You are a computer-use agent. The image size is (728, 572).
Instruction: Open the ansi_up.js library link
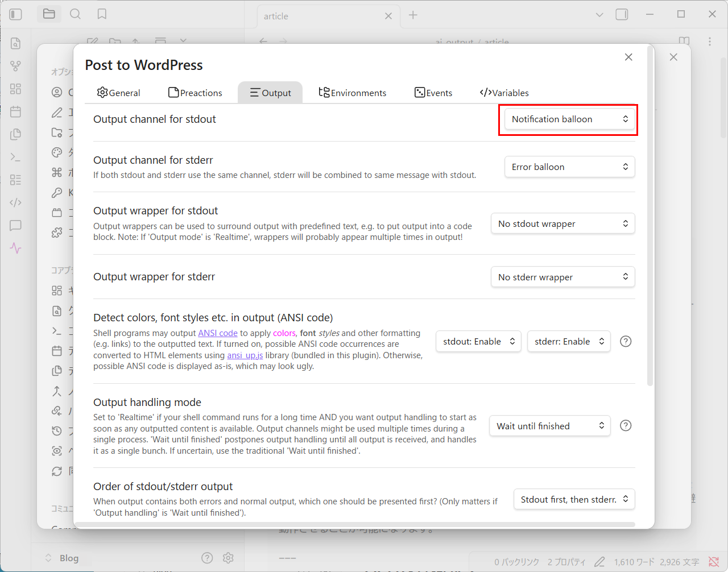245,355
